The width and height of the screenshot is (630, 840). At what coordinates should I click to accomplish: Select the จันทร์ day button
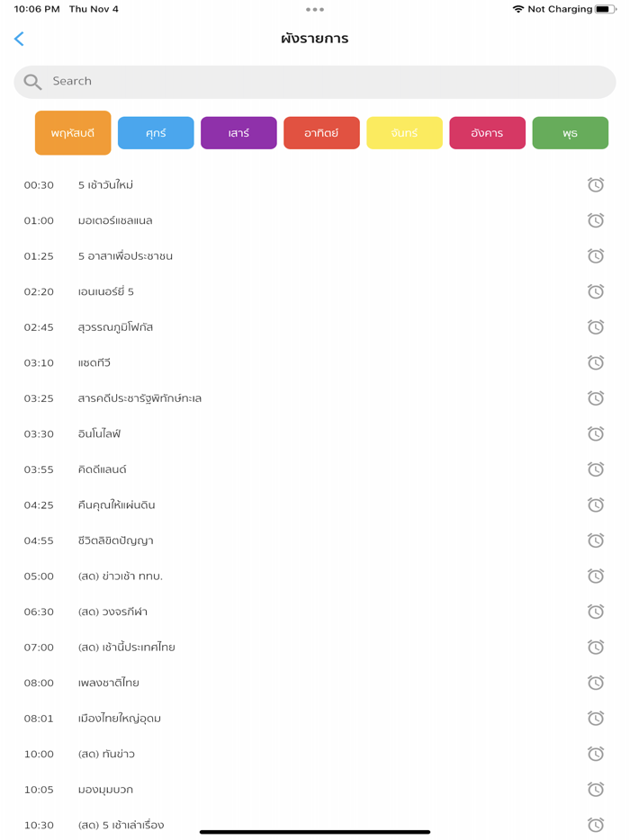point(404,131)
